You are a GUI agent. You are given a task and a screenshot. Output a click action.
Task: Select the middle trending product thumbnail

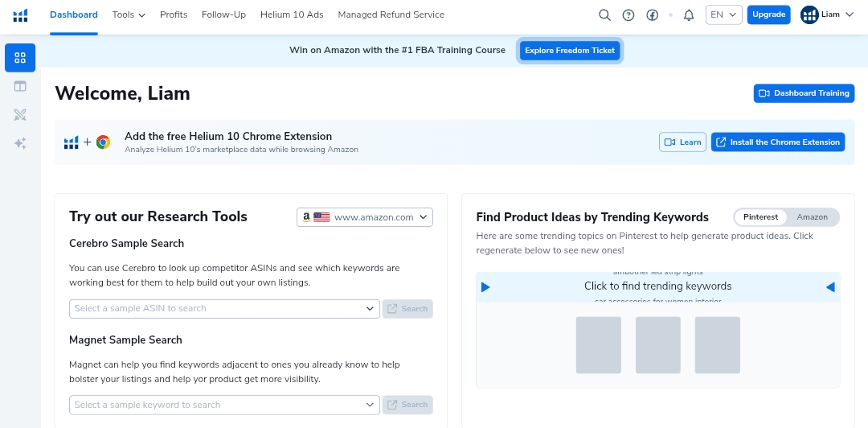point(657,345)
